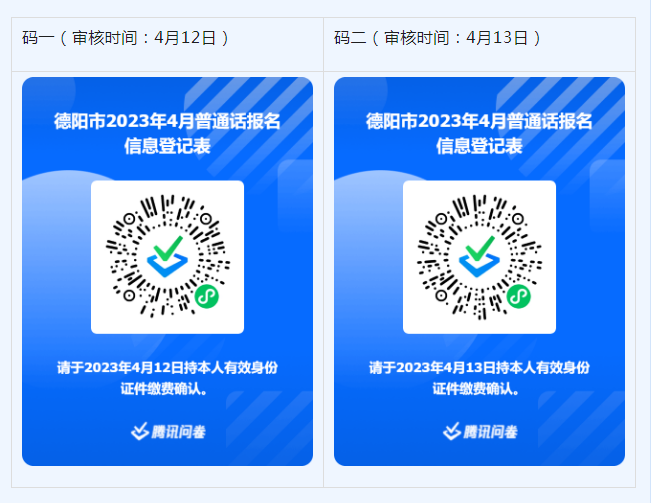Click the 腾讯问卷 text on left card
651x503 pixels.
[x=179, y=432]
